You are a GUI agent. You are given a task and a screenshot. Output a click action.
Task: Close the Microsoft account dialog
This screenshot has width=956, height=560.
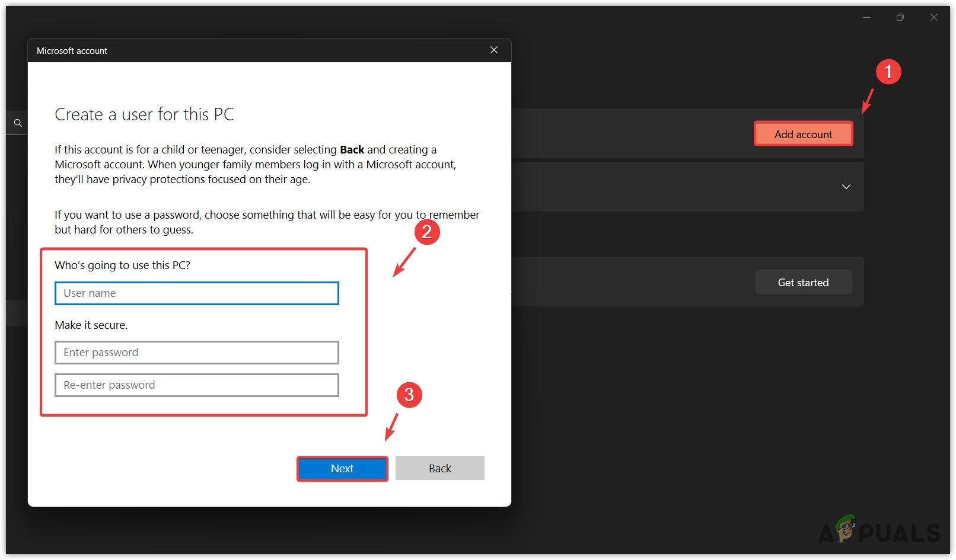pos(494,50)
